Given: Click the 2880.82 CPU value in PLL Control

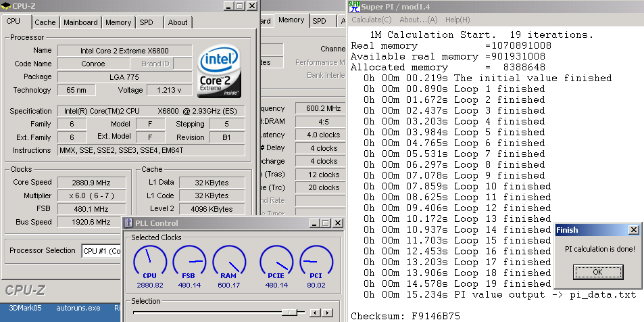Looking at the screenshot, I should (150, 285).
